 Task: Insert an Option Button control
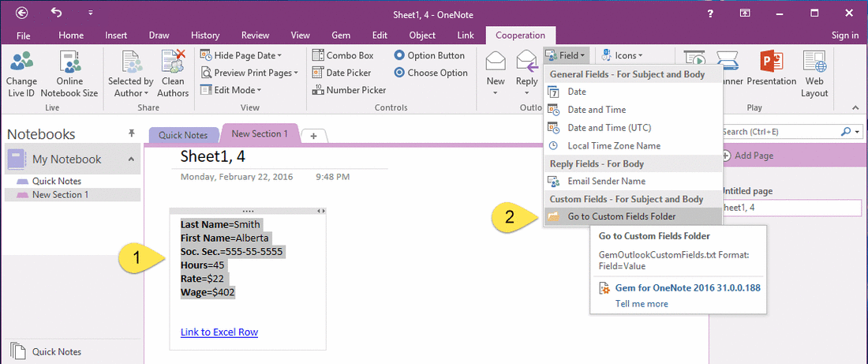tap(429, 55)
